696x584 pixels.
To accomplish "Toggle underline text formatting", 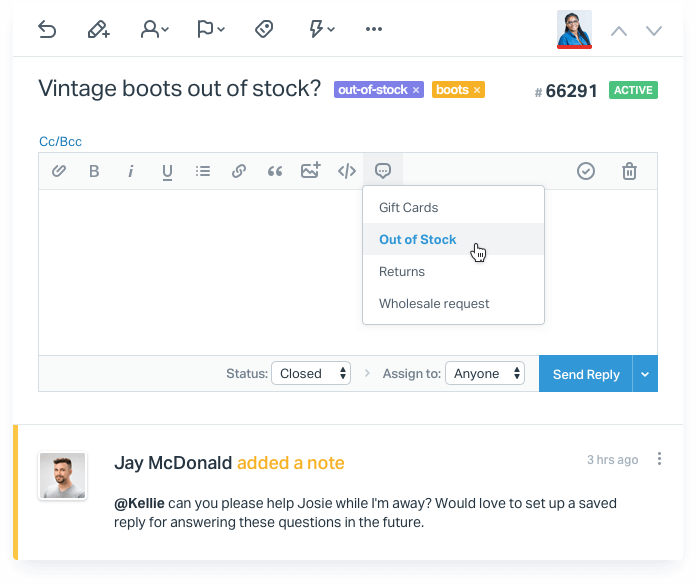I will 167,171.
